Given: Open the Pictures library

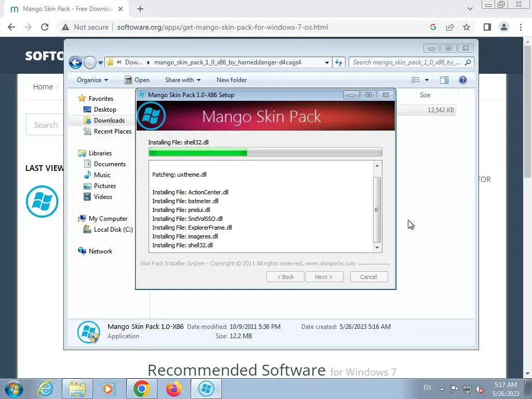Looking at the screenshot, I should pos(105,186).
